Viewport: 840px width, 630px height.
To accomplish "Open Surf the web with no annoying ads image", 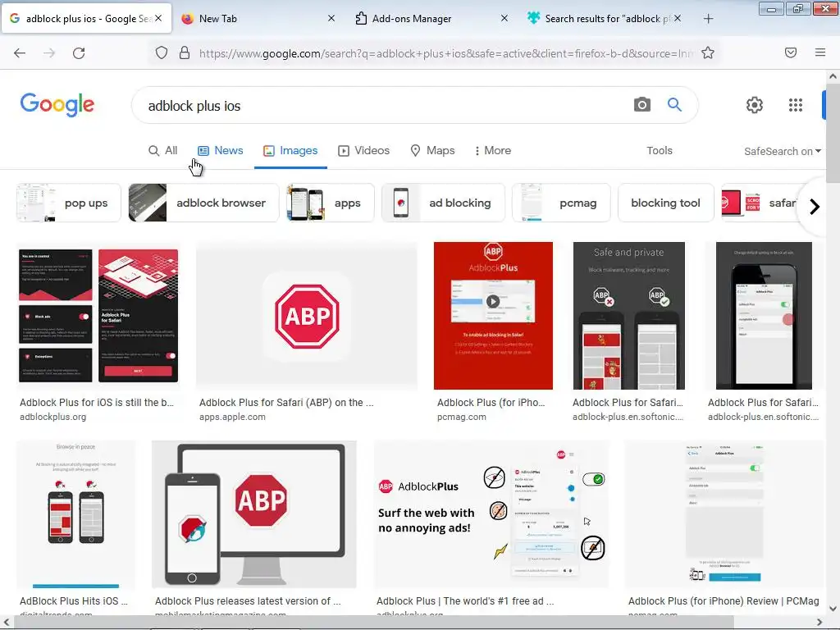I will click(x=491, y=514).
